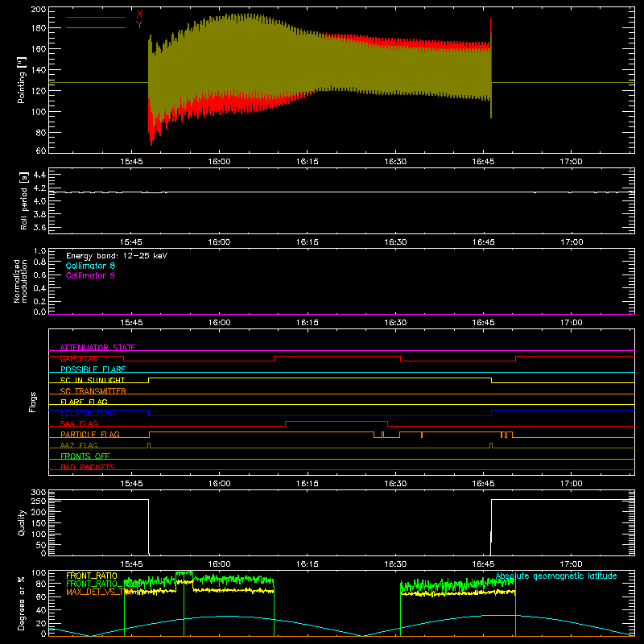
Task: Select the Flags axis title
Action: [32, 402]
